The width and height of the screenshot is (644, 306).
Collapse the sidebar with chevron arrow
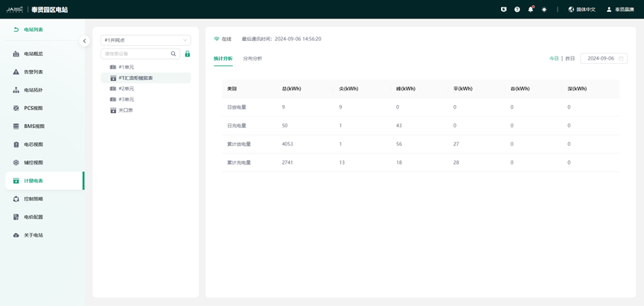point(84,41)
